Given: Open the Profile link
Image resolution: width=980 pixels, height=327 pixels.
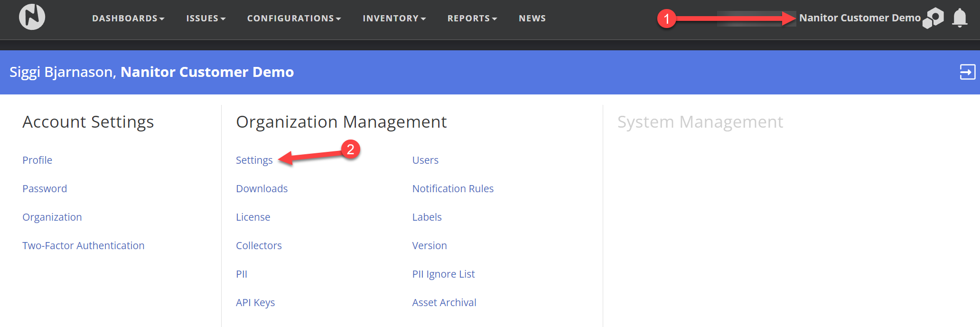Looking at the screenshot, I should point(37,160).
